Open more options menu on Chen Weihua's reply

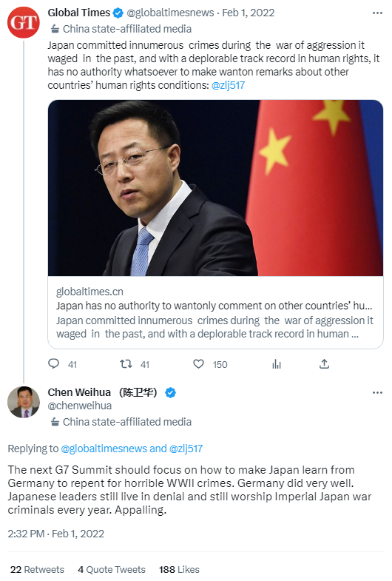click(377, 393)
